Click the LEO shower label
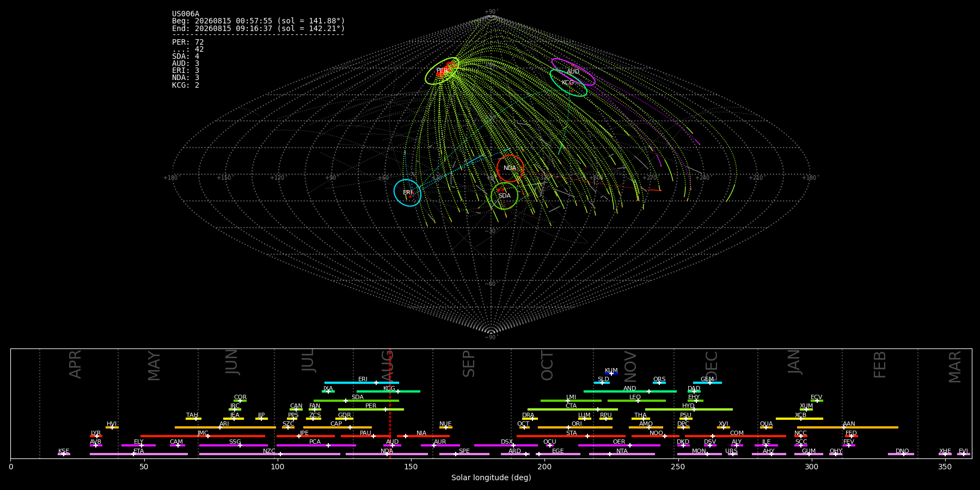This screenshot has height=490, width=980. (x=635, y=397)
